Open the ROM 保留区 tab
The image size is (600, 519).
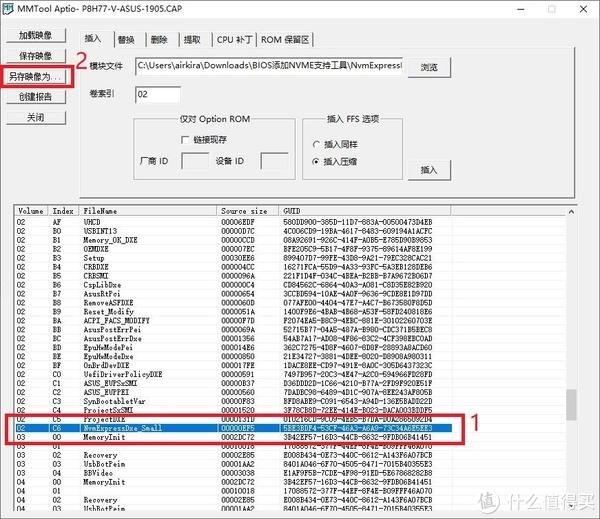pos(285,39)
